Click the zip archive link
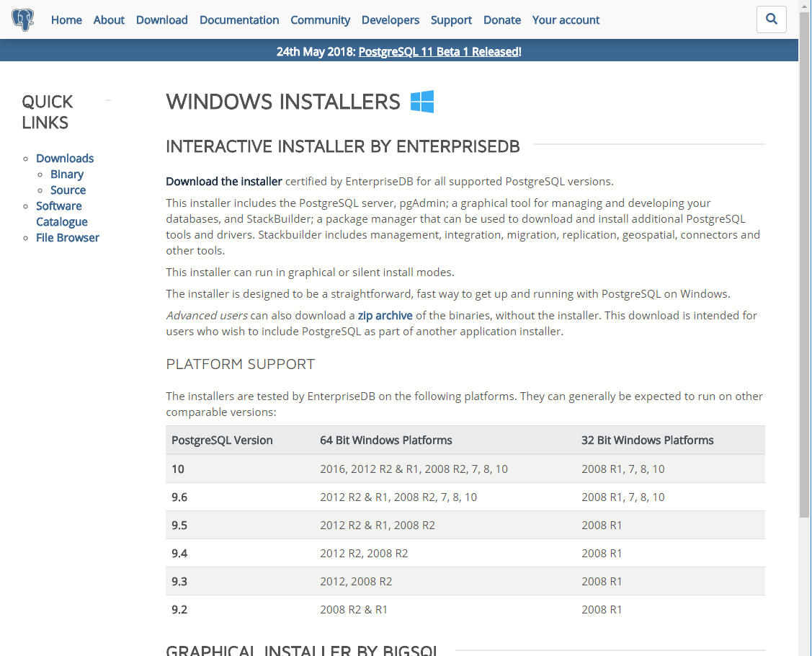 pos(385,316)
